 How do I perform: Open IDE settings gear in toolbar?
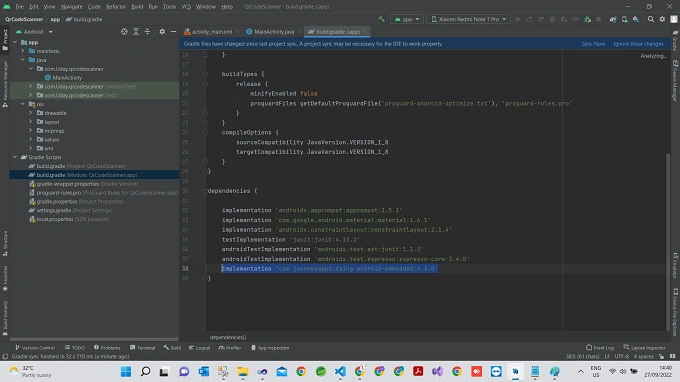click(x=662, y=19)
